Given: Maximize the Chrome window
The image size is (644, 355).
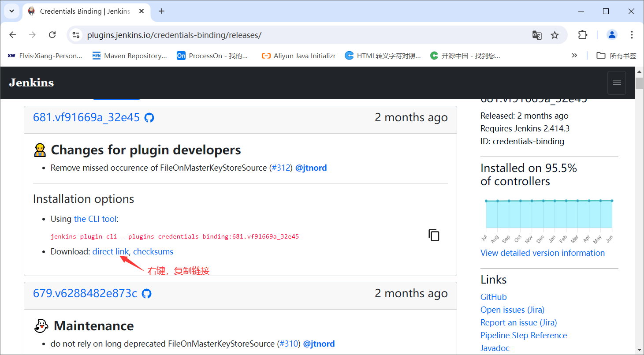Looking at the screenshot, I should click(606, 11).
